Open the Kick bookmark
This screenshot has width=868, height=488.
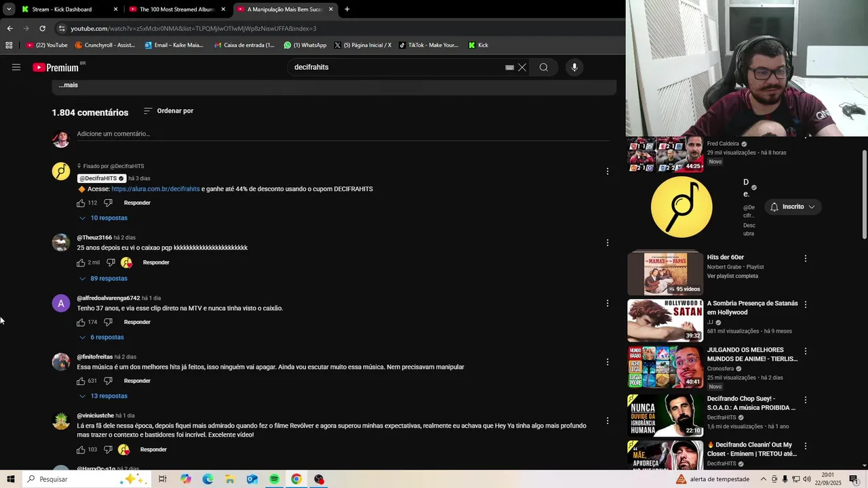point(478,45)
